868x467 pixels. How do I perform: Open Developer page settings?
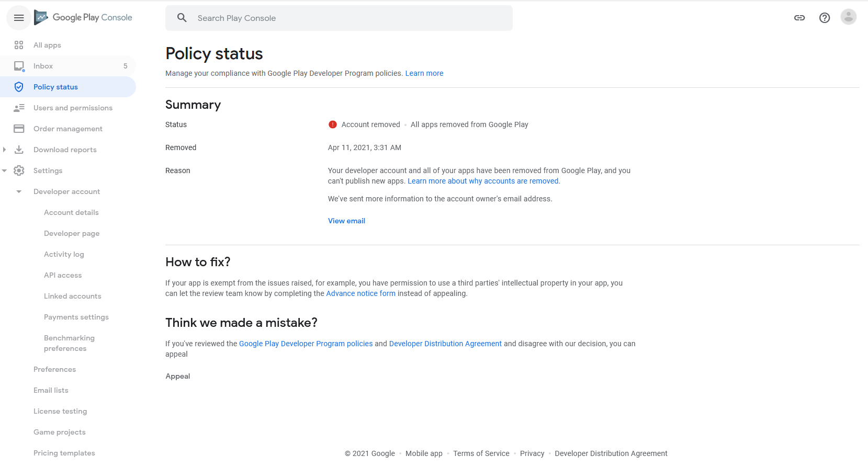(x=72, y=233)
